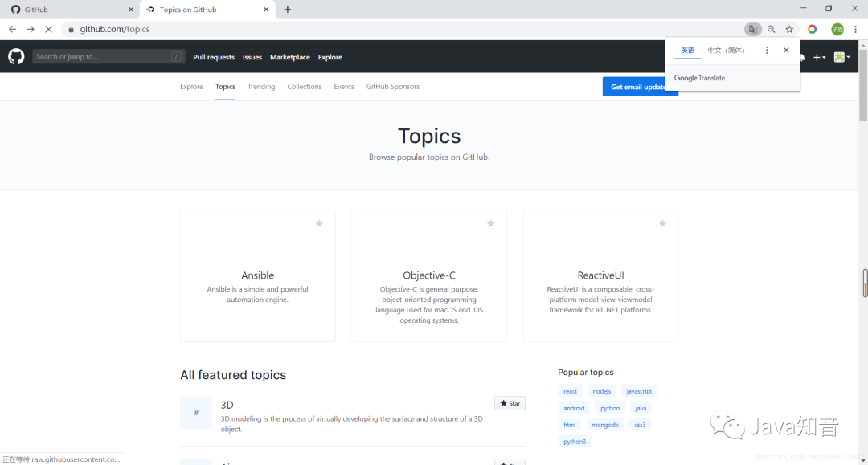
Task: Go to Explore sub-navigation tab
Action: point(191,86)
